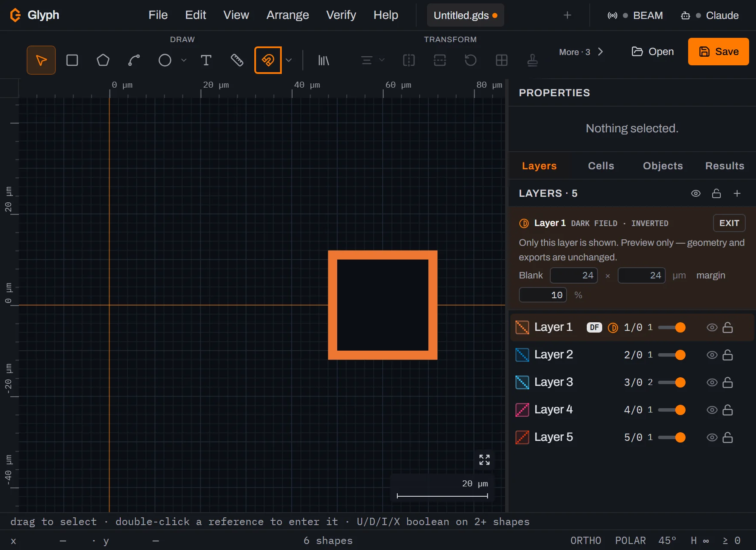Select the polygon draw tool
Viewport: 756px width, 550px height.
pos(103,60)
